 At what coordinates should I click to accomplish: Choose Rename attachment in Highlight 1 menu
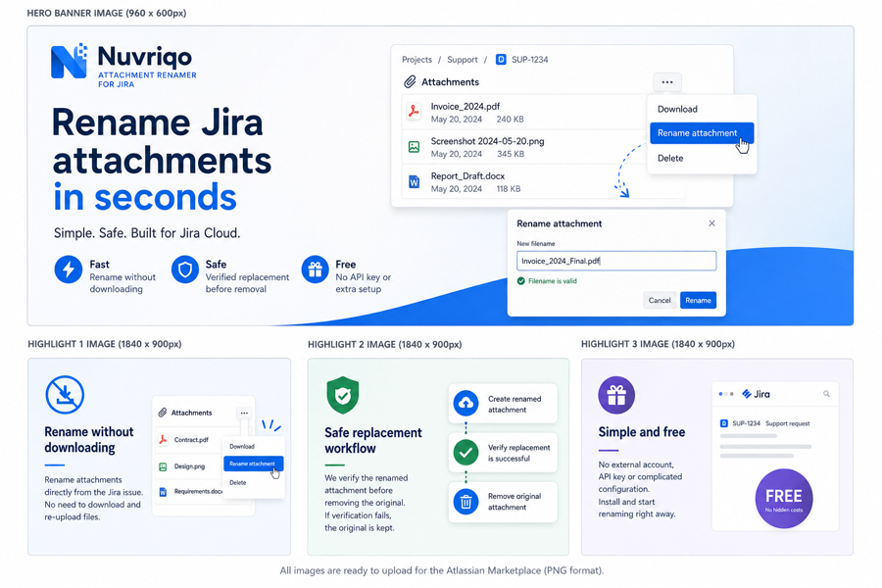(253, 464)
